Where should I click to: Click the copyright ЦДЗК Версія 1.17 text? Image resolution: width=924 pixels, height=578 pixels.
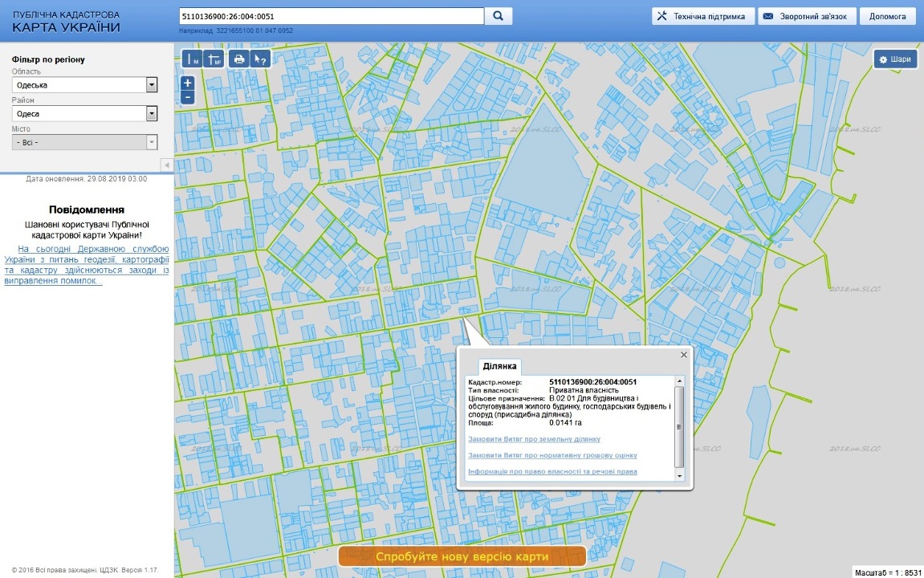(x=85, y=570)
